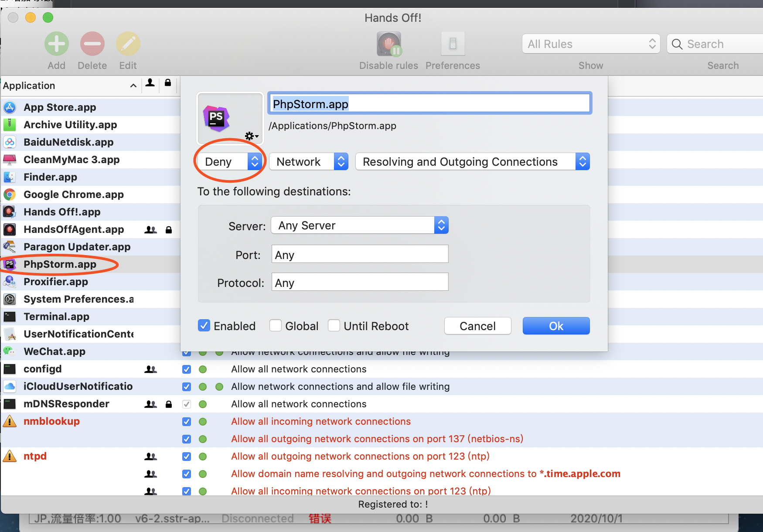Select CleanMyMac 3.app icon in list
Viewport: 763px width, 532px height.
(x=10, y=160)
